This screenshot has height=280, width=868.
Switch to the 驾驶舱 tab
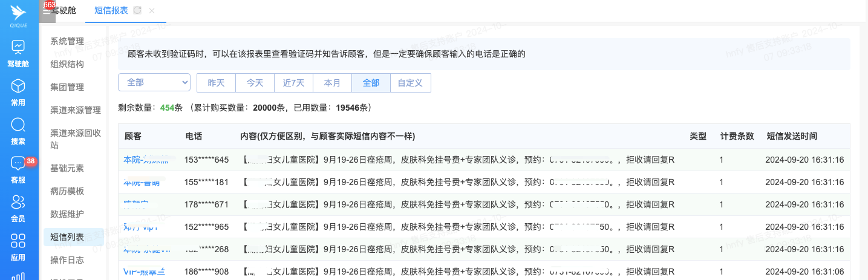click(62, 11)
